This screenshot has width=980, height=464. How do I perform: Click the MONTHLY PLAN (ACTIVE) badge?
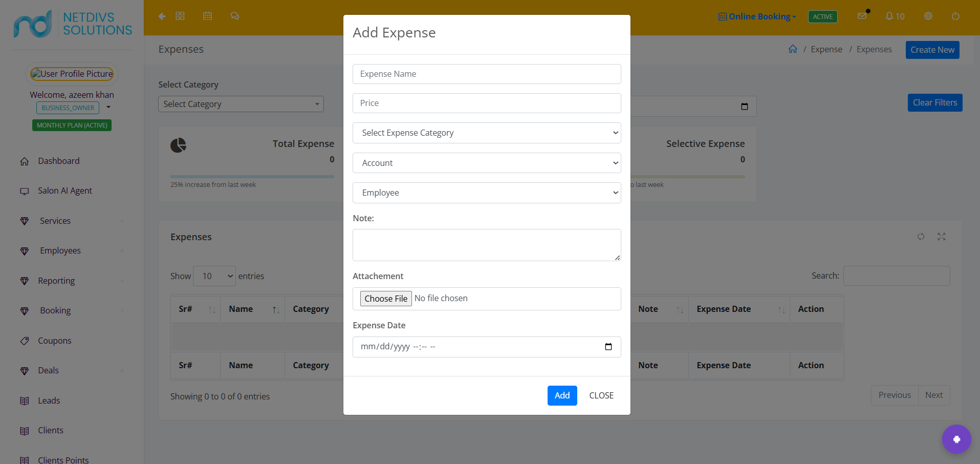pyautogui.click(x=72, y=125)
